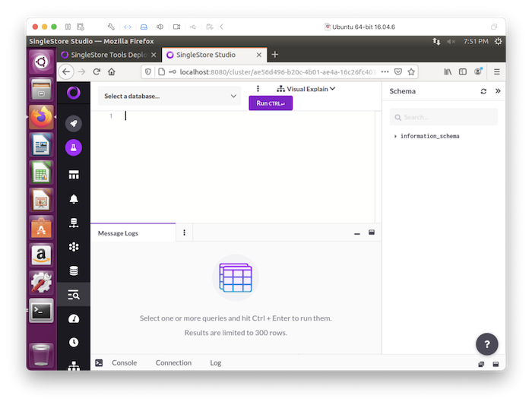The width and height of the screenshot is (532, 405).
Task: Click the Pocket save icon in the URL bar
Action: 398,72
